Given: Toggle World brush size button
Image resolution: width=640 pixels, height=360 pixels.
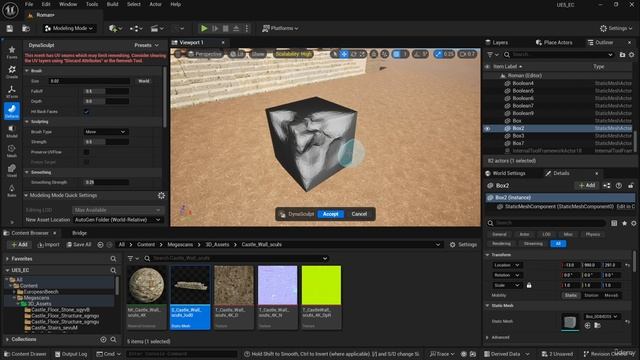Looking at the screenshot, I should [144, 81].
